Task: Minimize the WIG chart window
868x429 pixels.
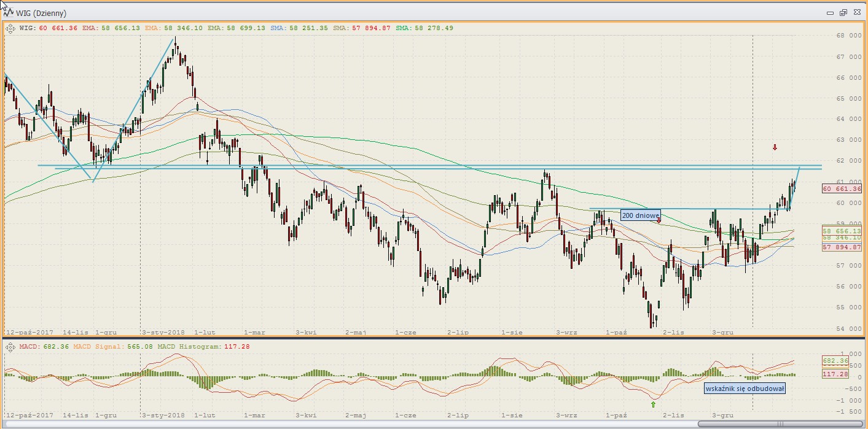Action: coord(831,13)
